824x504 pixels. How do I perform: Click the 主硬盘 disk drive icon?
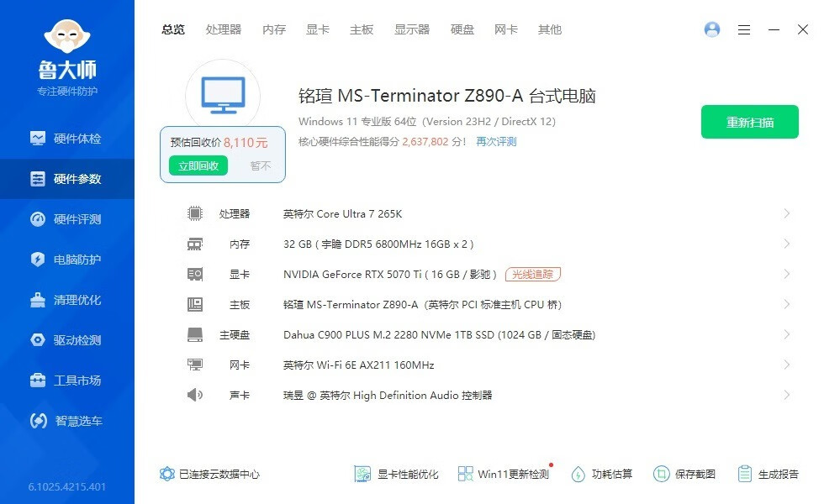[195, 334]
